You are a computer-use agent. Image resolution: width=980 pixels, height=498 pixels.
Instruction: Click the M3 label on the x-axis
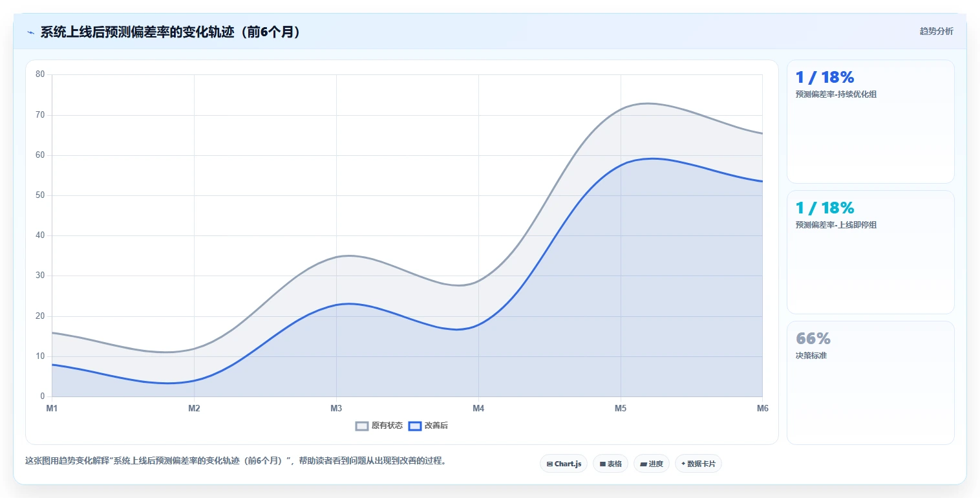pos(336,409)
